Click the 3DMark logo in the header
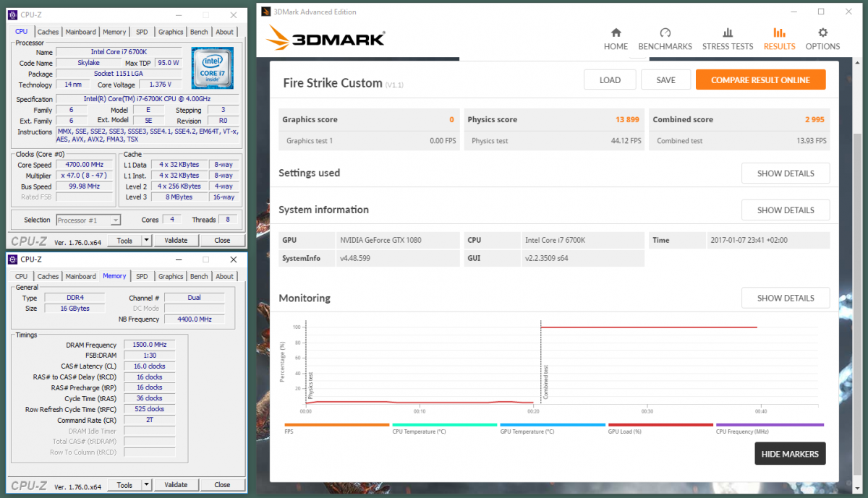The width and height of the screenshot is (868, 498). [x=325, y=38]
